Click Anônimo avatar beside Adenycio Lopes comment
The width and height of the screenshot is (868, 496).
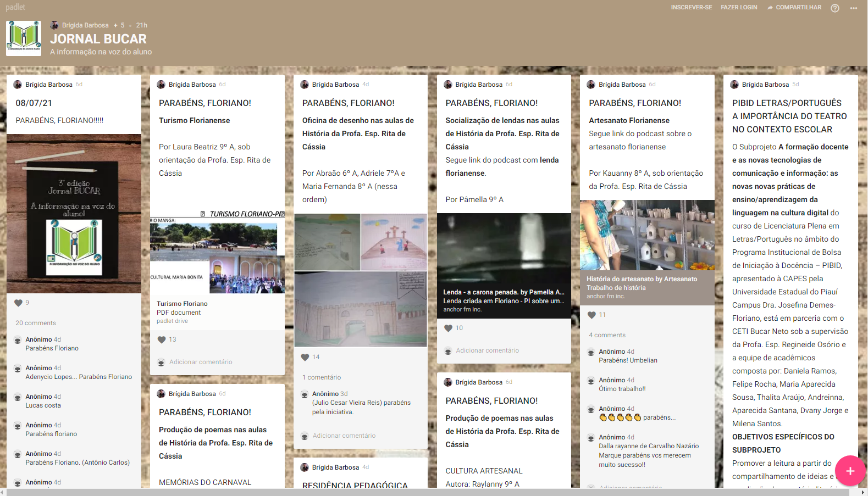click(18, 369)
